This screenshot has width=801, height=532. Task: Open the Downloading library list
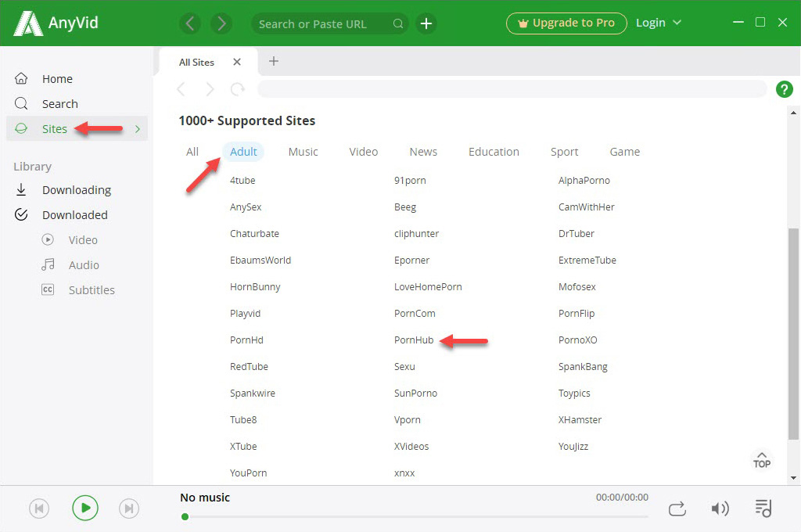[77, 190]
